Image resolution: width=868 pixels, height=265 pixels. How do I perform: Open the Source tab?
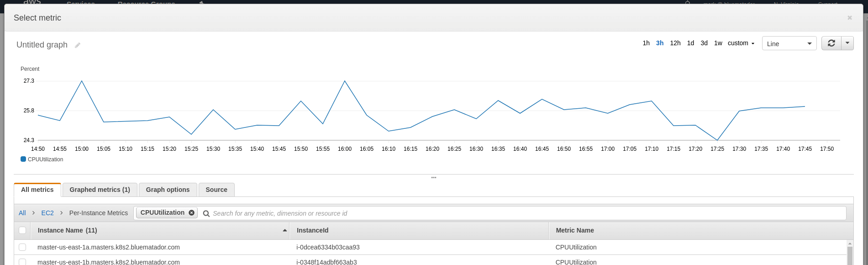click(216, 190)
